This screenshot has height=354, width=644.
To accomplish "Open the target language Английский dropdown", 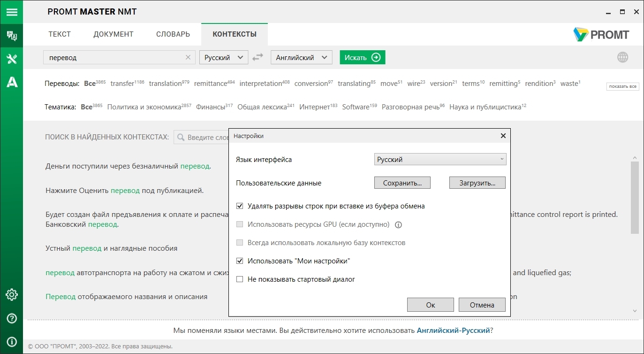I will click(x=301, y=57).
